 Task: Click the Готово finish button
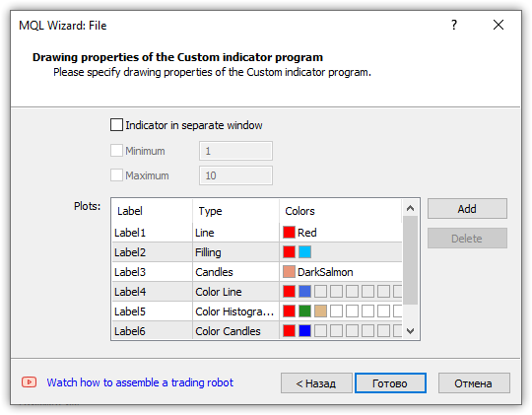click(x=390, y=383)
